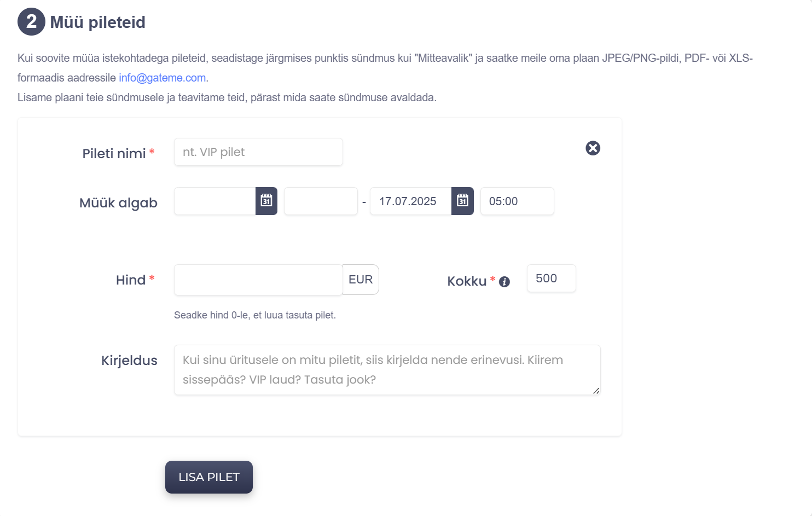Click the Kirjeldus description textarea

[387, 369]
